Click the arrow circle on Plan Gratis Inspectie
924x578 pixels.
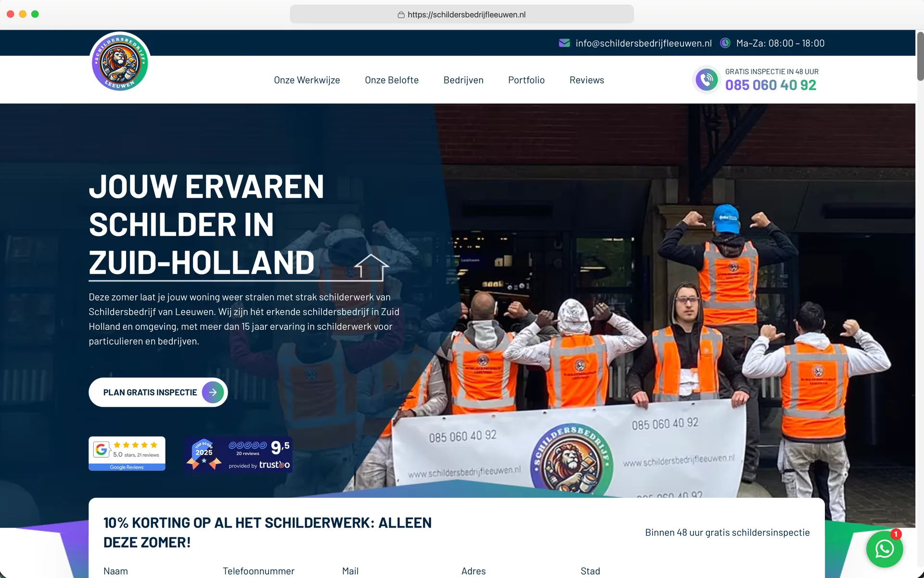coord(213,392)
